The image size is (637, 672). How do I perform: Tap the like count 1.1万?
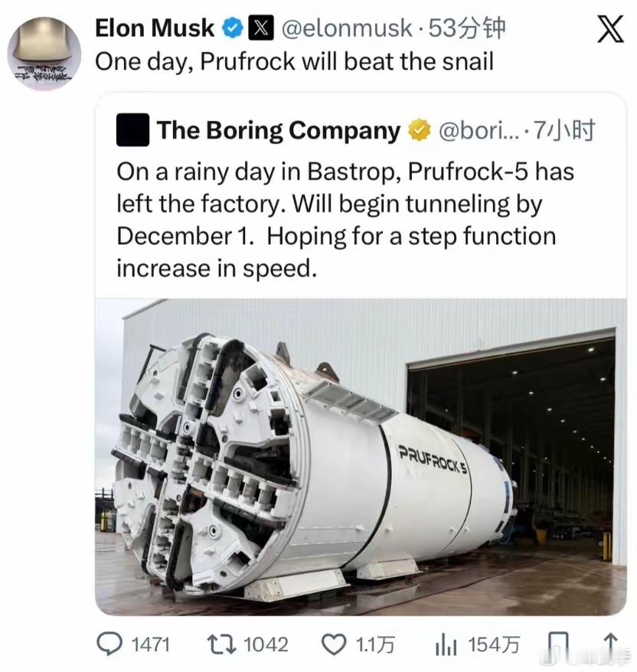(376, 645)
